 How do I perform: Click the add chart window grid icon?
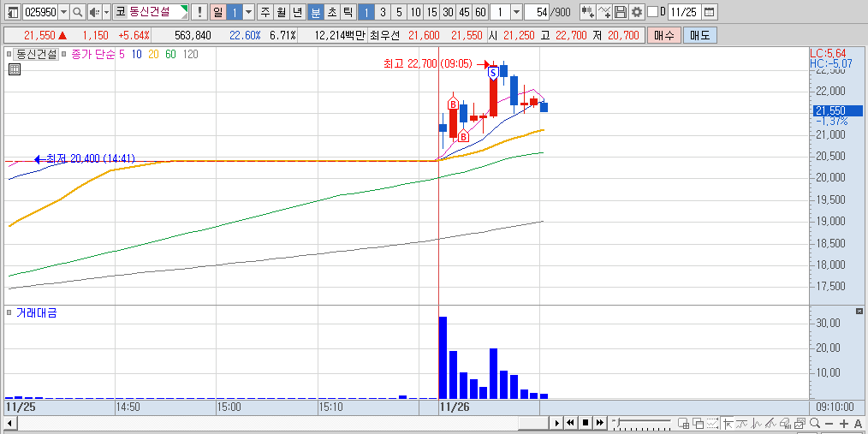(x=683, y=423)
